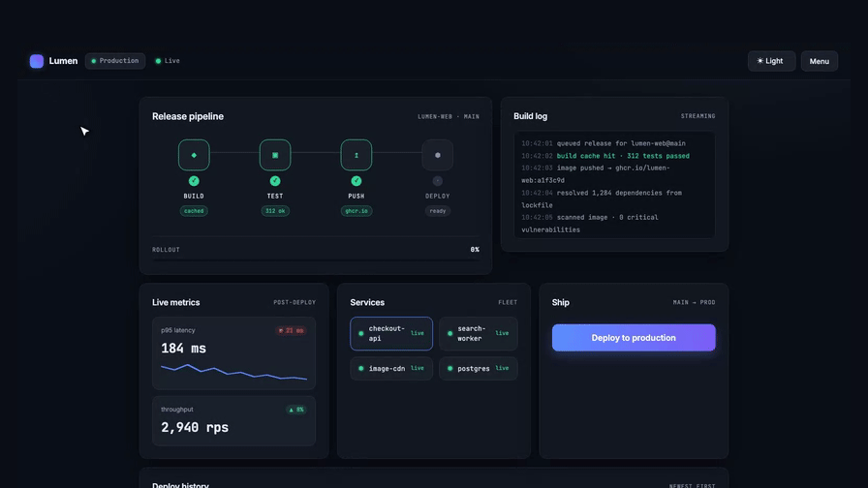This screenshot has width=868, height=488.
Task: Deploy to production
Action: coord(634,338)
